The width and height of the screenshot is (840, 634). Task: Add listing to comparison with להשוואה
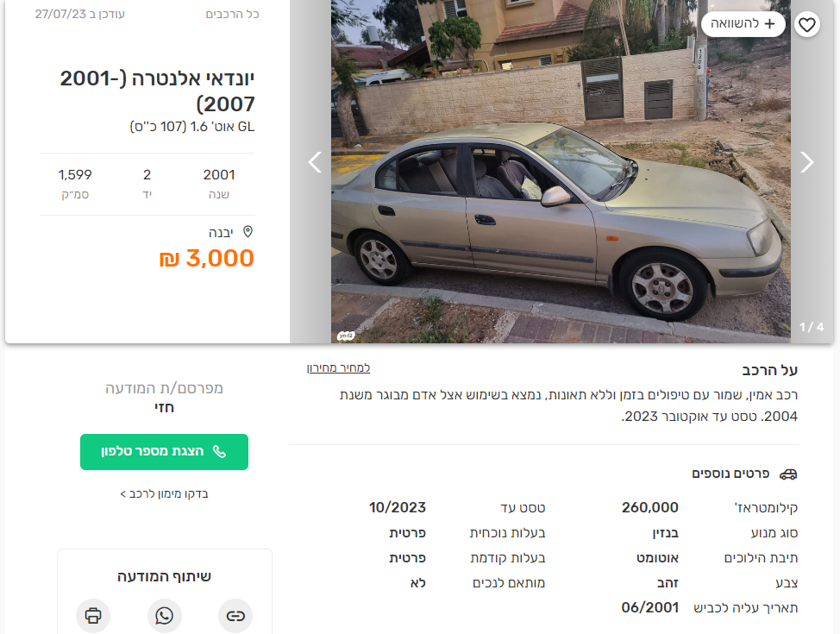[x=743, y=24]
